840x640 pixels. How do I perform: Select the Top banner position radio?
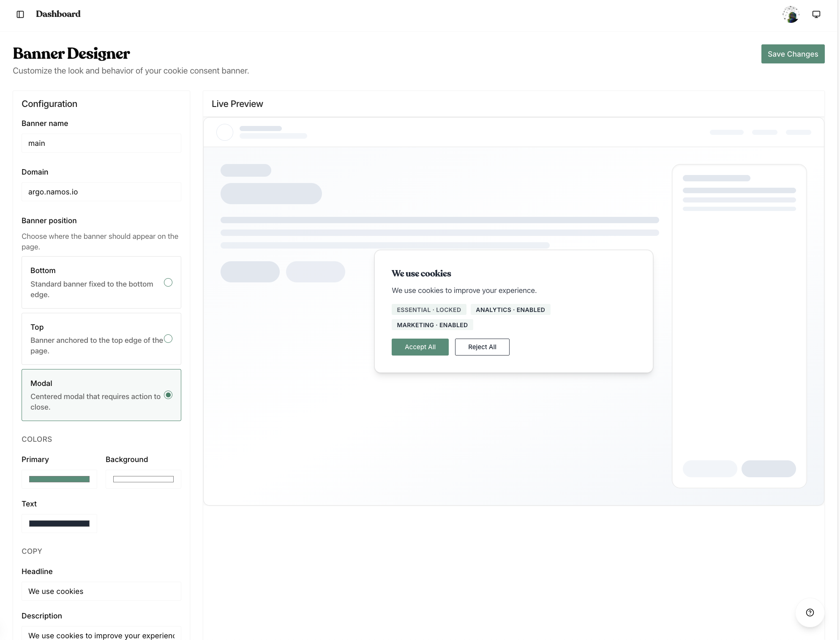[x=168, y=339]
